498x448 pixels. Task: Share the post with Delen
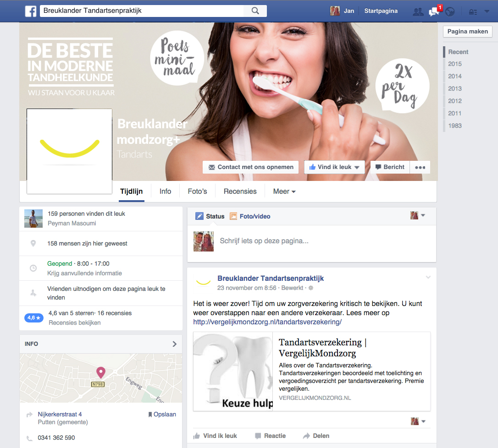pos(316,436)
